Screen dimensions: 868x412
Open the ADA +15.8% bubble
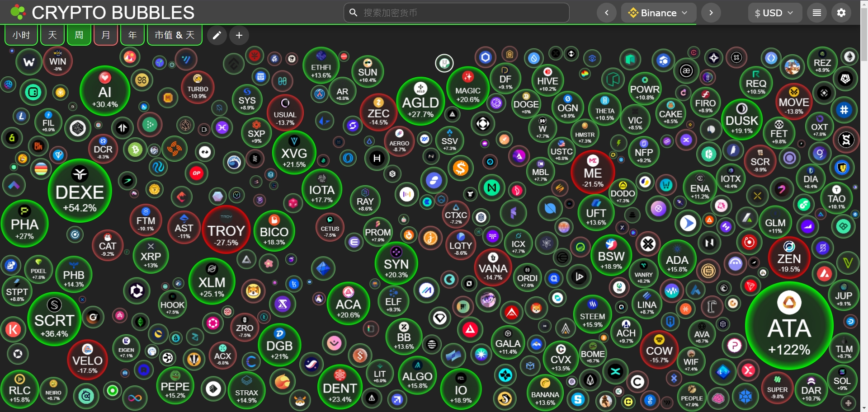click(677, 259)
